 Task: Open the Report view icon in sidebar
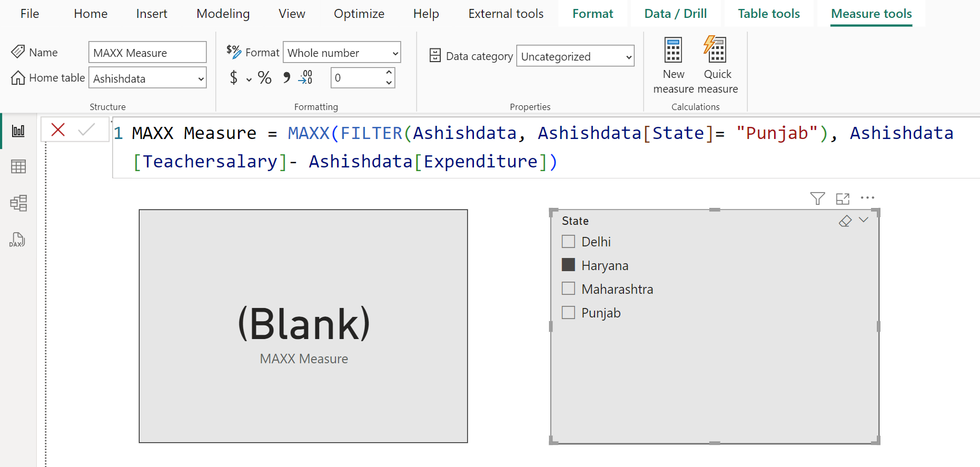18,131
